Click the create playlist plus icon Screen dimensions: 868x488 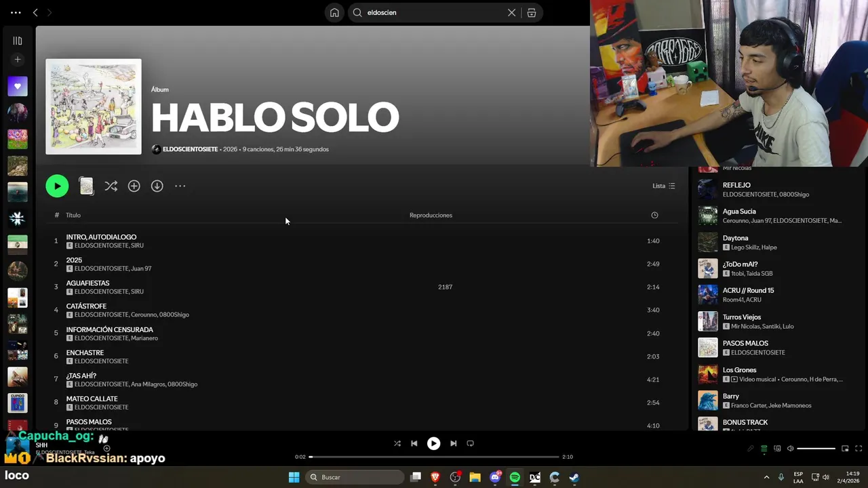coord(18,60)
